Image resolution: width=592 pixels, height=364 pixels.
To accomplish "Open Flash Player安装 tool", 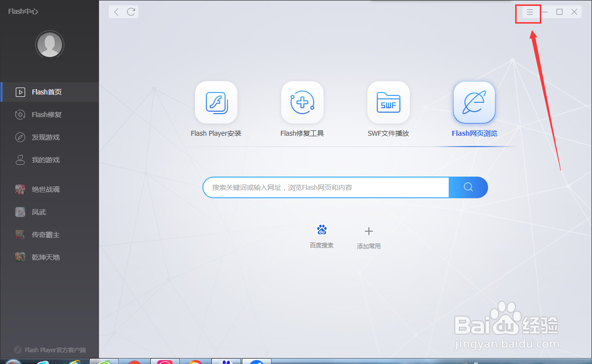I will coord(216,102).
